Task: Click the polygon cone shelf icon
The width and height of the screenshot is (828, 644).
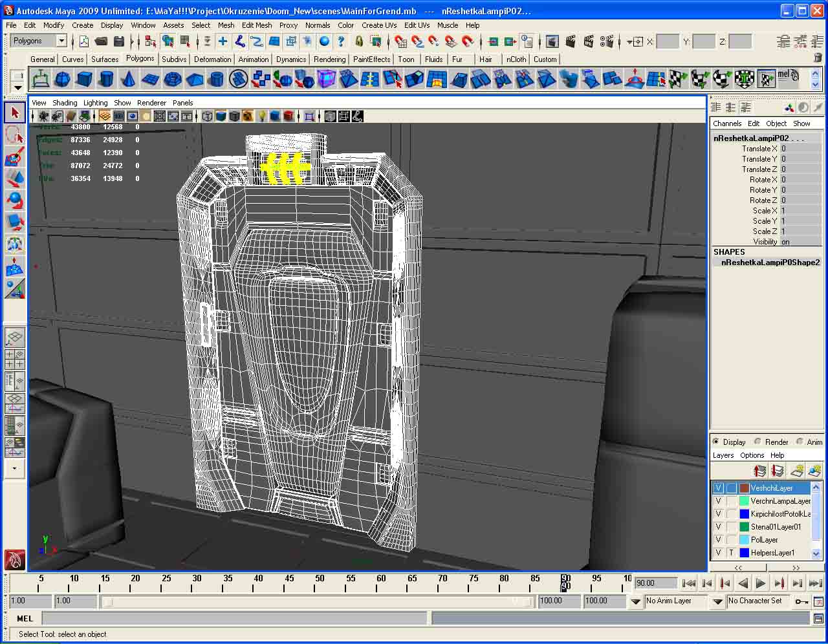Action: 128,80
